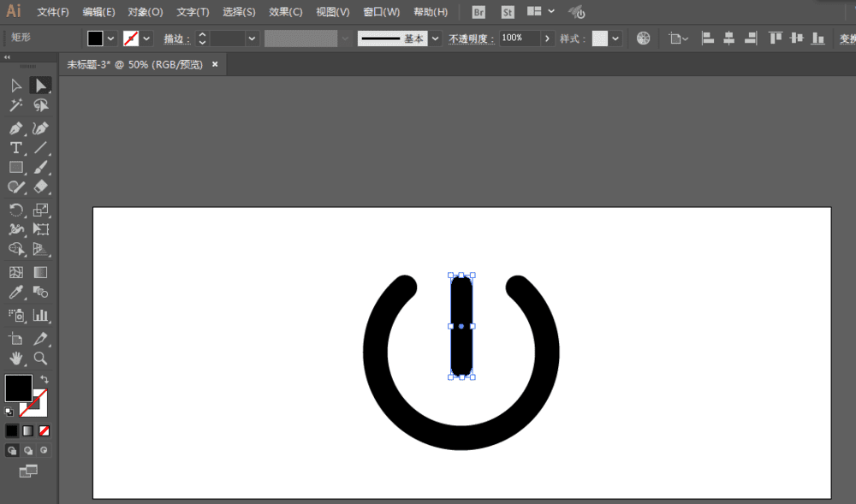The height and width of the screenshot is (504, 856).
Task: Open the 效果(C) menu
Action: pos(286,12)
